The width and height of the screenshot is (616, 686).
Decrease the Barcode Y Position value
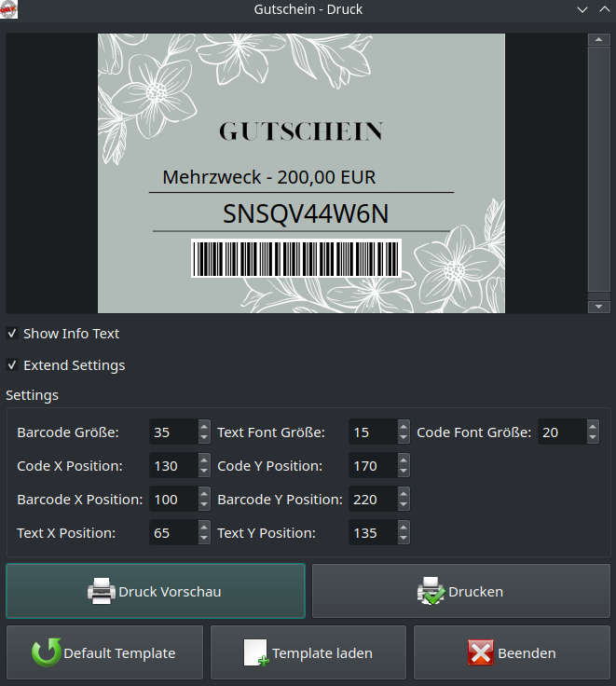pos(404,505)
